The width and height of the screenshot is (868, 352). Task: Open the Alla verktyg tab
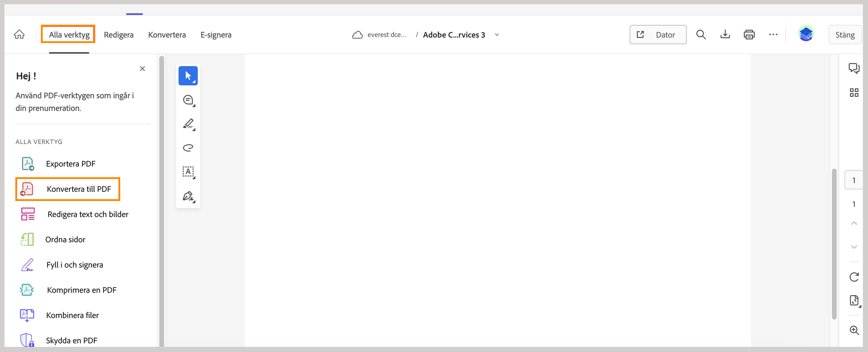pyautogui.click(x=69, y=35)
